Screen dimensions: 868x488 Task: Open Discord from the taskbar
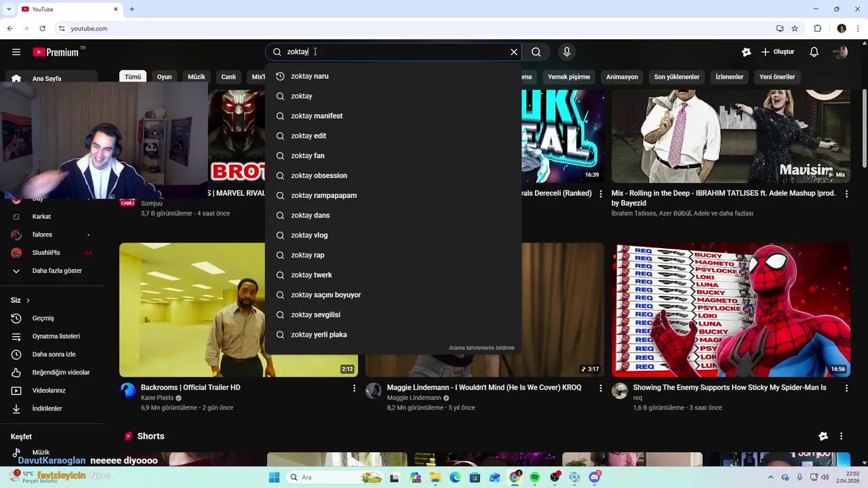tap(595, 478)
